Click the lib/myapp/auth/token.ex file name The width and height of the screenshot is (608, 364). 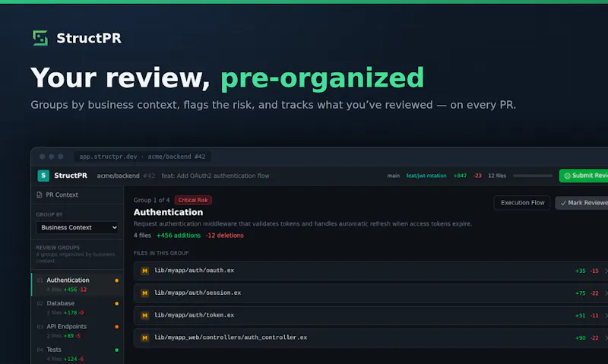(194, 315)
